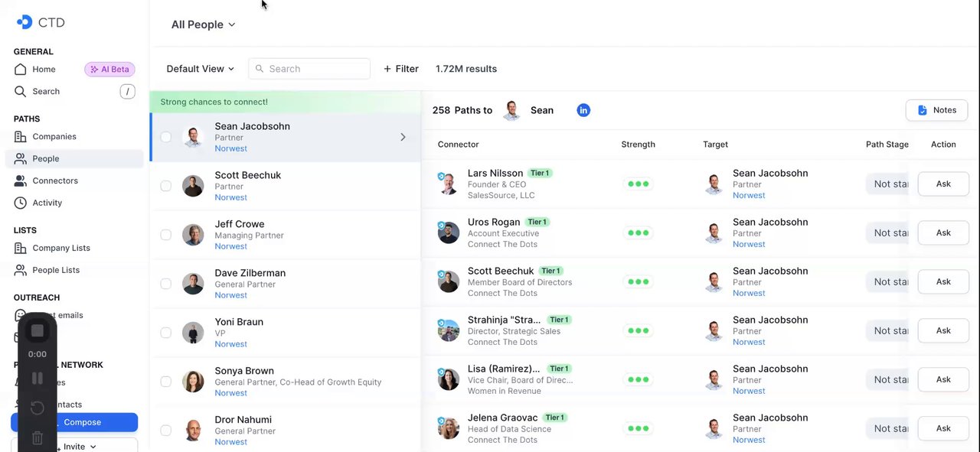Tick the checkbox for Sean Jacobsohn

pyautogui.click(x=165, y=137)
